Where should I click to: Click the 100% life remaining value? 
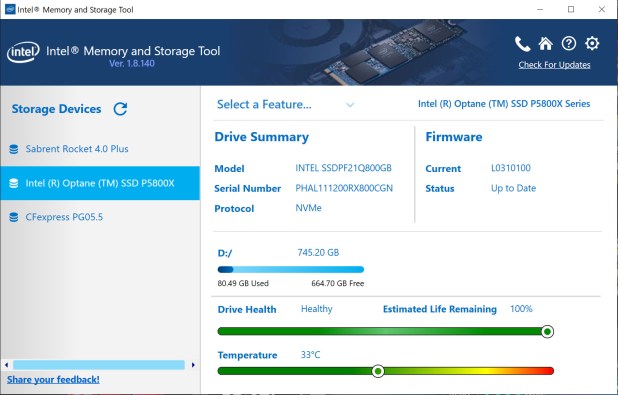click(521, 309)
